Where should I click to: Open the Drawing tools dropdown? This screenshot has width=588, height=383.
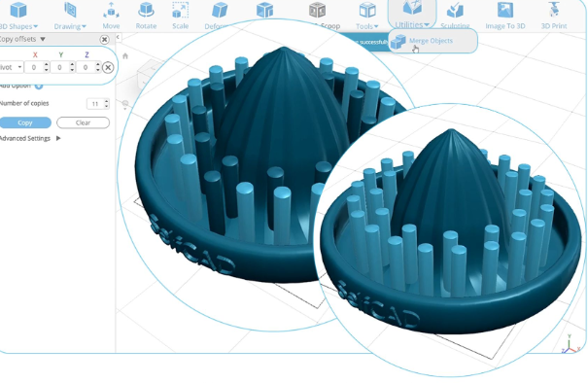[70, 16]
